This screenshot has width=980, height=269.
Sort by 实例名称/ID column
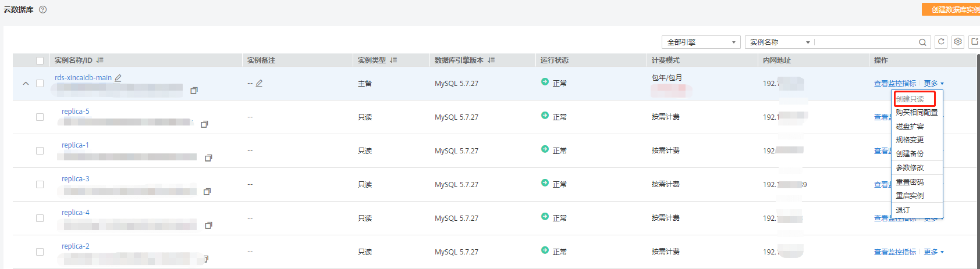(x=100, y=60)
